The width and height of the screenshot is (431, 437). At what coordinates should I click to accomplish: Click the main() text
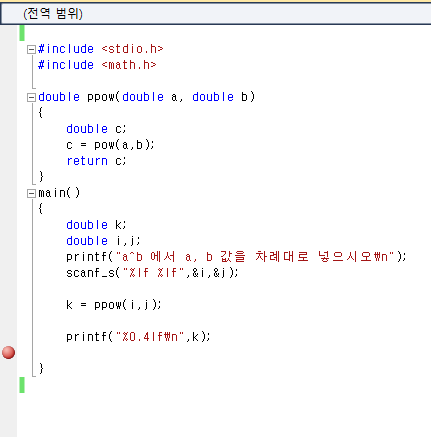[59, 193]
